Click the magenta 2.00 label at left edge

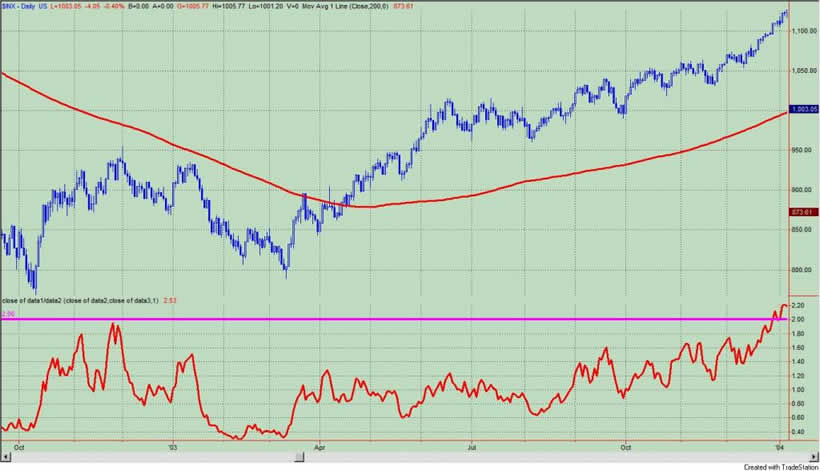pyautogui.click(x=7, y=313)
